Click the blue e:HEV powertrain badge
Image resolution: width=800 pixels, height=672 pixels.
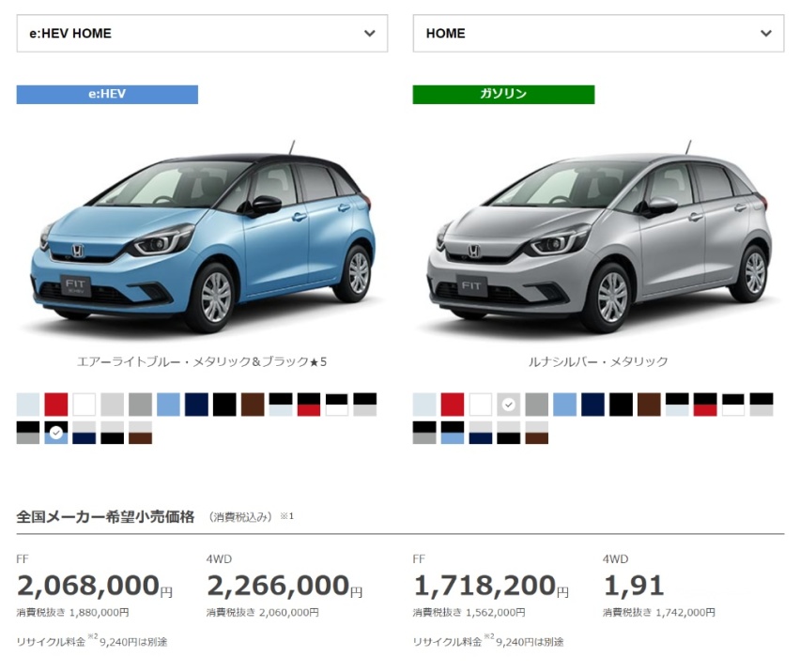point(107,95)
